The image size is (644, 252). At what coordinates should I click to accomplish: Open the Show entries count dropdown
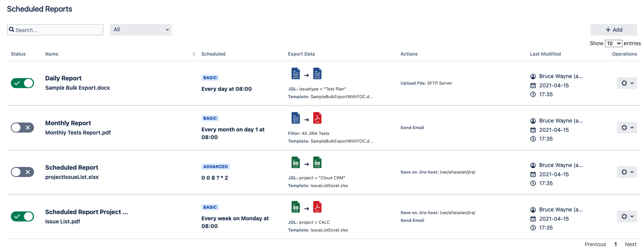coord(613,43)
